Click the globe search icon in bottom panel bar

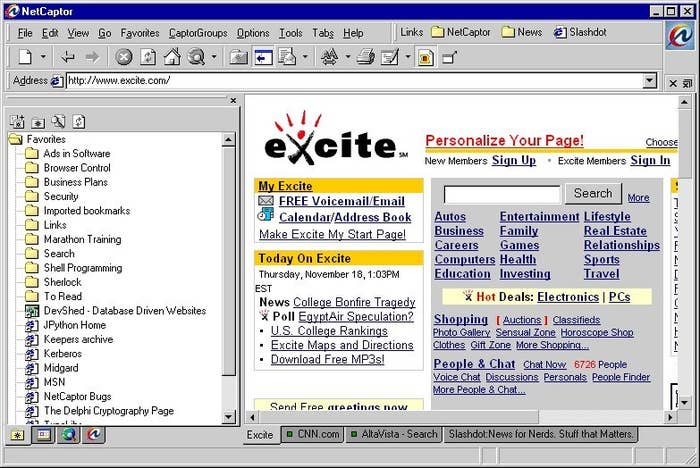pyautogui.click(x=69, y=435)
